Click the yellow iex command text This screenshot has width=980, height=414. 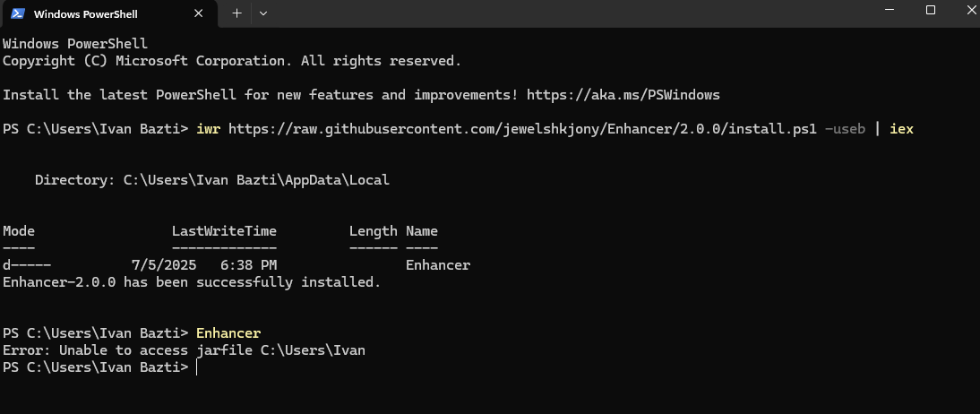click(901, 129)
